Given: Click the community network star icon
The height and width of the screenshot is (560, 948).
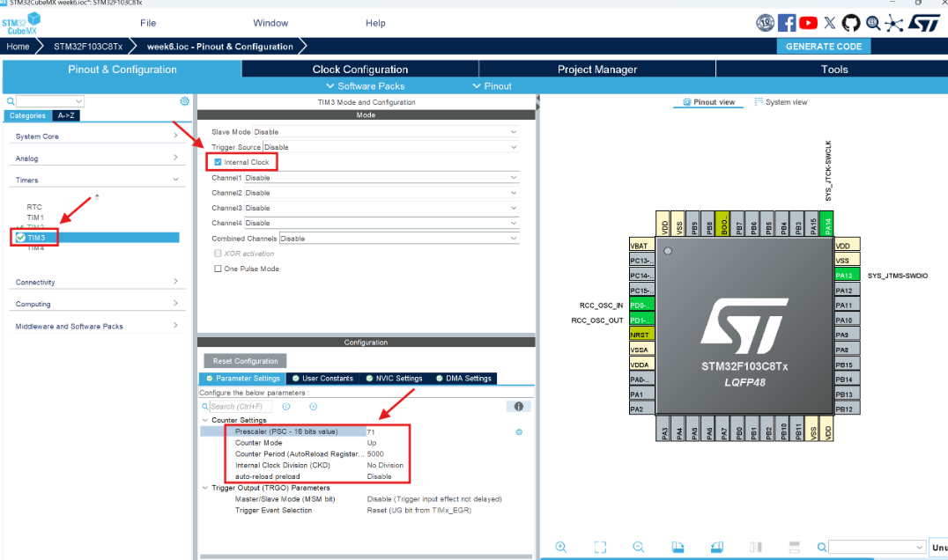Looking at the screenshot, I should click(893, 24).
